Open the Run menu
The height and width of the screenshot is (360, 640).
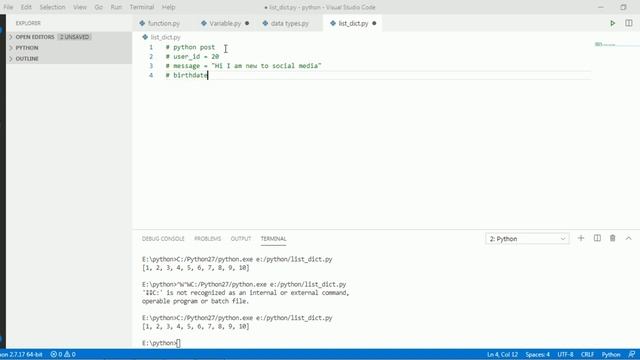116,7
